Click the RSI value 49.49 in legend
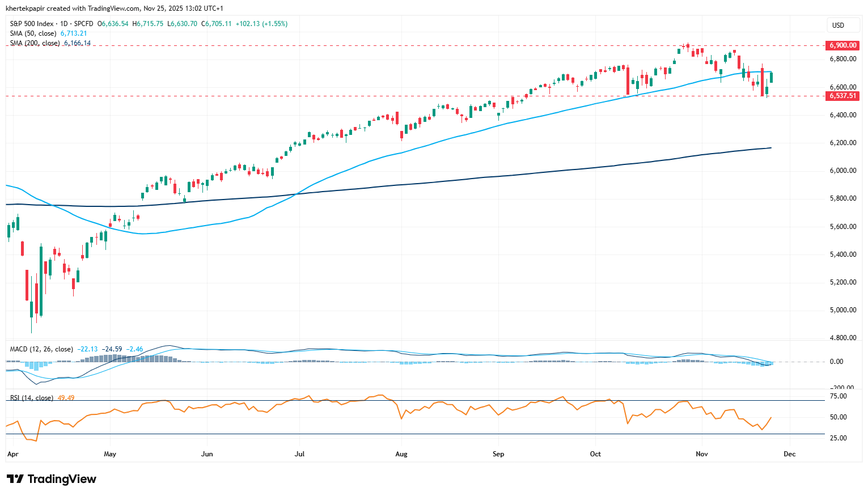 tap(66, 398)
